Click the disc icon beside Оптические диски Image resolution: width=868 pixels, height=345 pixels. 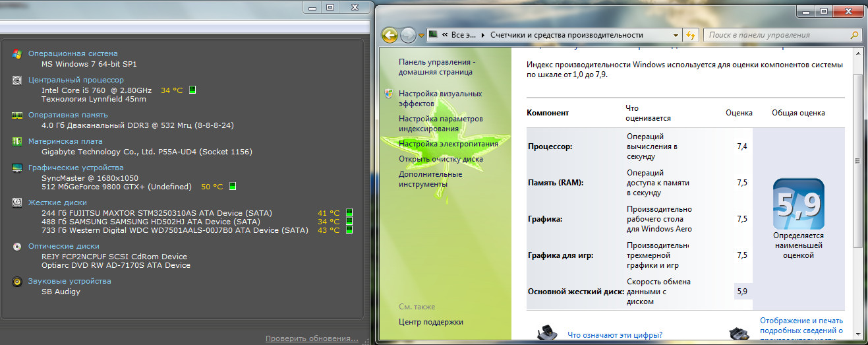point(17,246)
